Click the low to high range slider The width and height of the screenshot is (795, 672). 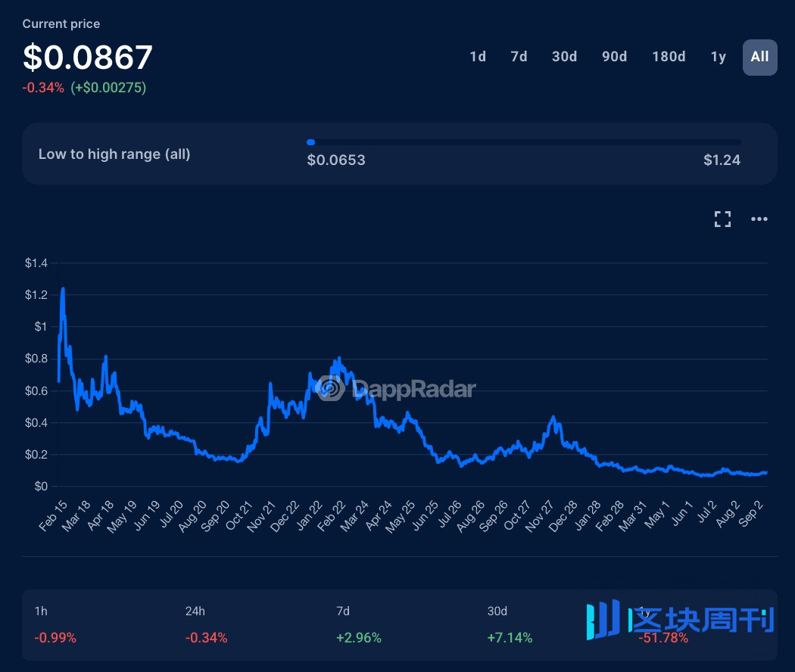click(x=525, y=142)
